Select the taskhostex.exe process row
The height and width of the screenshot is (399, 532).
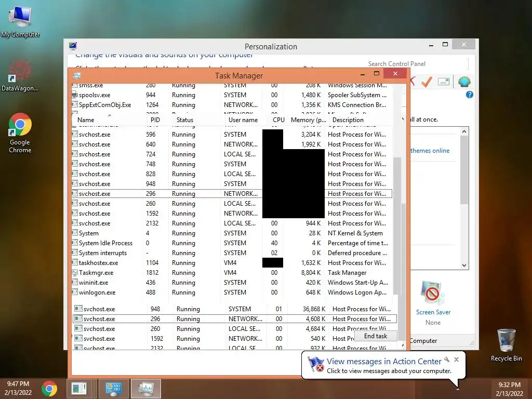[232, 262]
